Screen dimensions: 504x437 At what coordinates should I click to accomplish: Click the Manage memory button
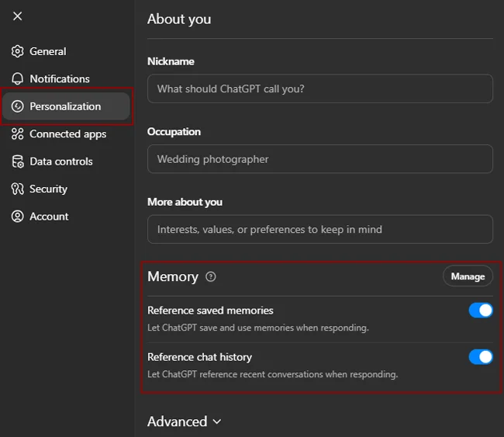click(x=468, y=276)
